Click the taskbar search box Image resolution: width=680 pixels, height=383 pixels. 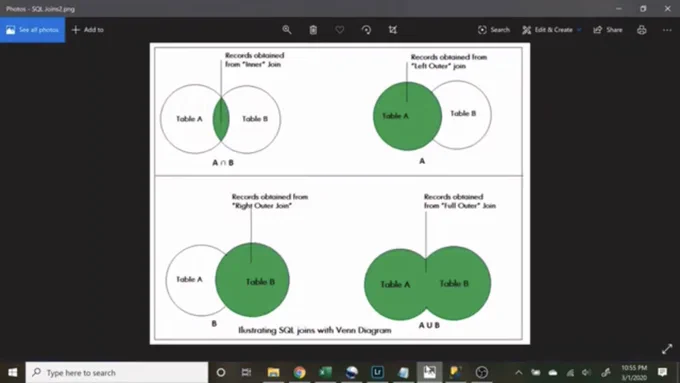point(117,372)
